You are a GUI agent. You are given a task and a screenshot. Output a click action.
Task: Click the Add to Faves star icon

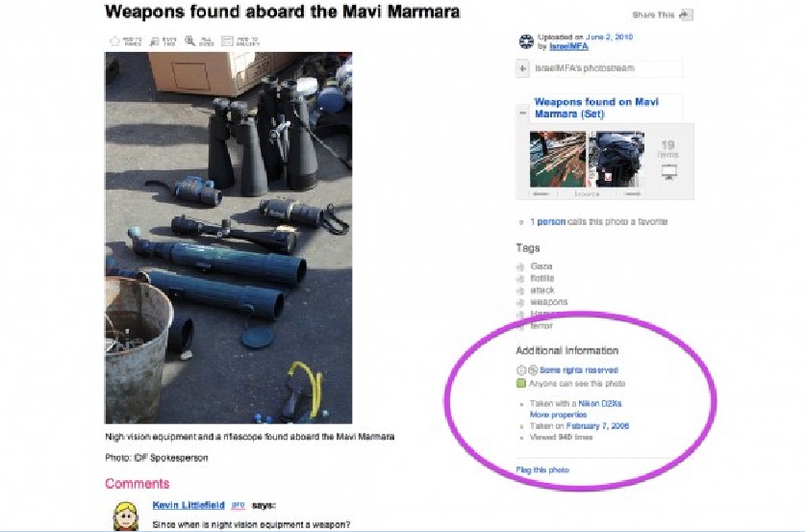(115, 41)
